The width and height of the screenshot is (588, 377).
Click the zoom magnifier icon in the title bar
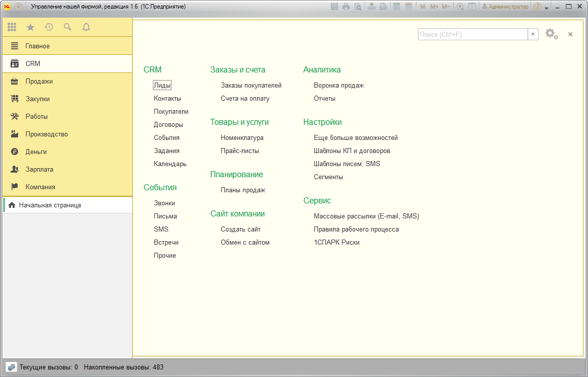[460, 7]
